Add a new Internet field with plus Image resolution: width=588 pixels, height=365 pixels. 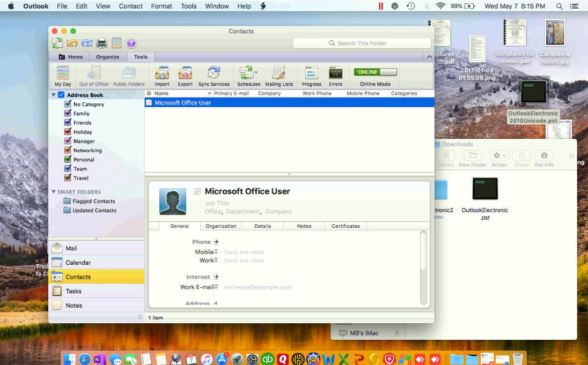point(216,277)
